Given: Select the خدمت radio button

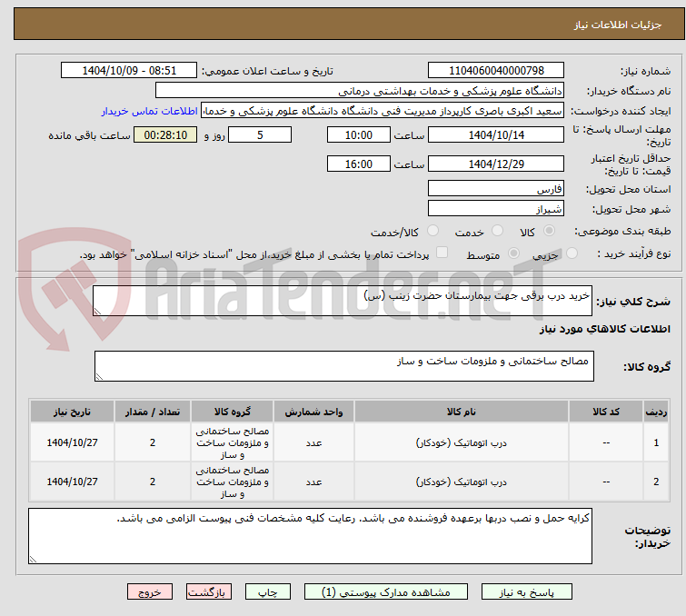Looking at the screenshot, I should tap(497, 230).
